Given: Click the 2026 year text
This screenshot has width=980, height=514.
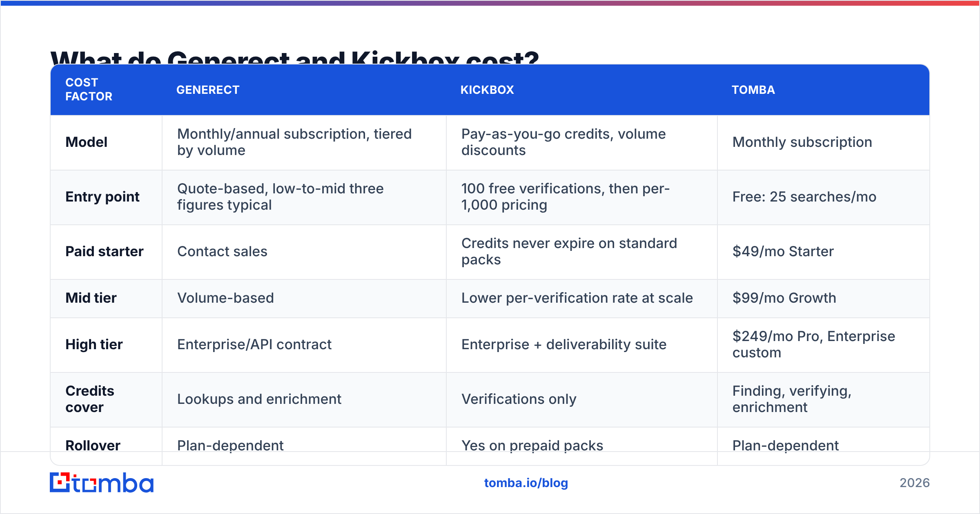Looking at the screenshot, I should click(x=914, y=483).
